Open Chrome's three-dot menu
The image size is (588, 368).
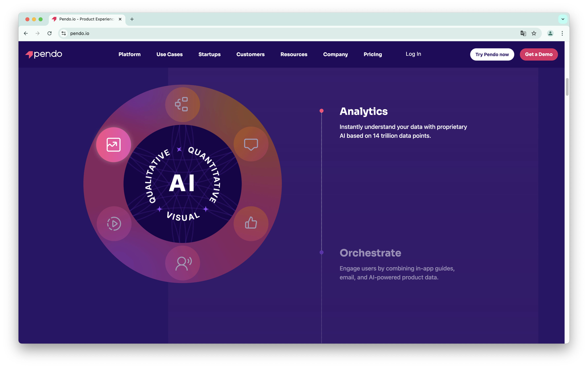[562, 33]
